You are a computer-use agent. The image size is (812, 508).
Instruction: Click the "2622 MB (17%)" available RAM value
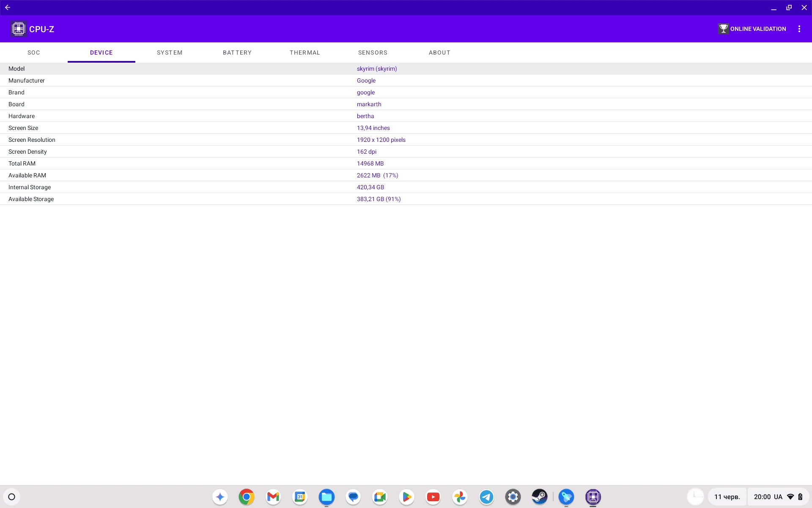[x=378, y=175]
